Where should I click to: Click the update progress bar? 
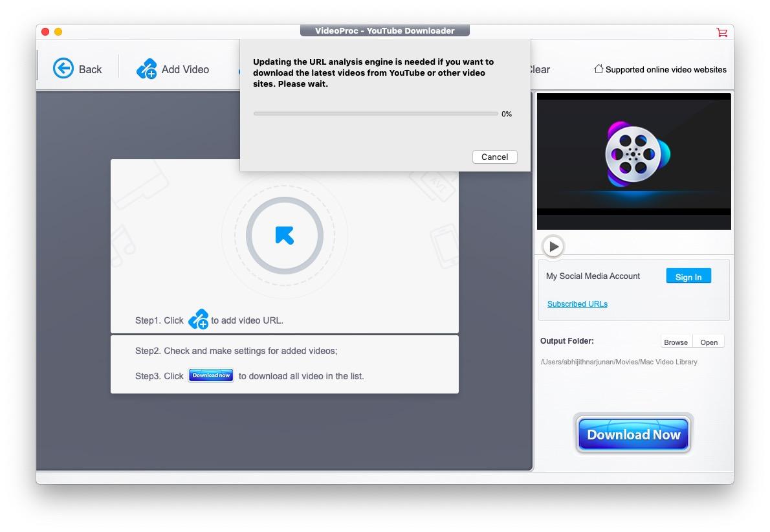pos(376,113)
